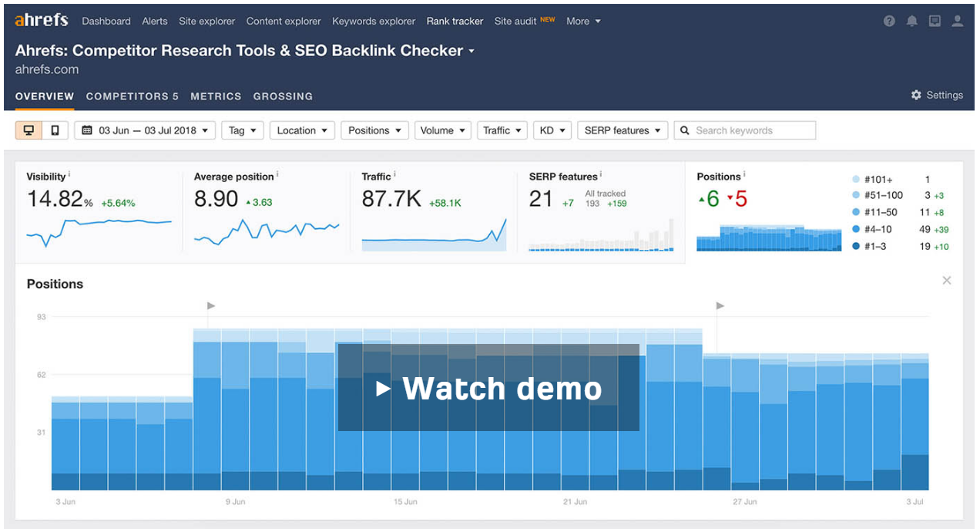The image size is (980, 529).
Task: Click the Positions chart heading
Action: (55, 284)
